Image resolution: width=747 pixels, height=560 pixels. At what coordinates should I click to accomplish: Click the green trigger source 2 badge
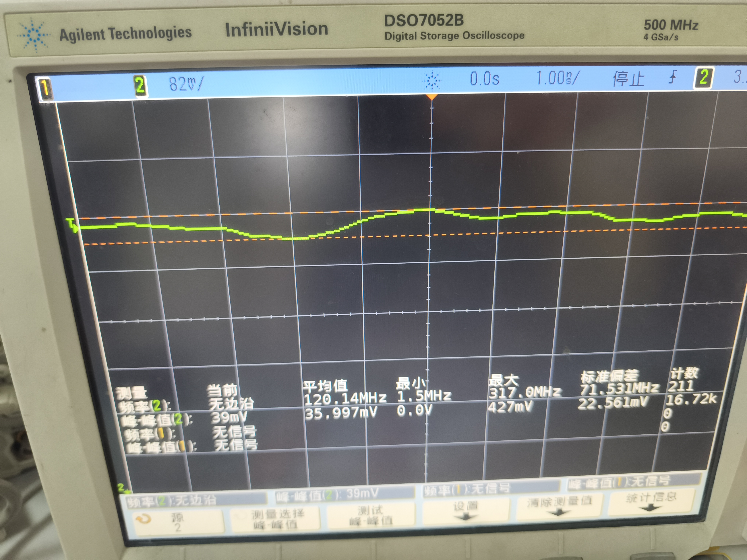pyautogui.click(x=703, y=78)
